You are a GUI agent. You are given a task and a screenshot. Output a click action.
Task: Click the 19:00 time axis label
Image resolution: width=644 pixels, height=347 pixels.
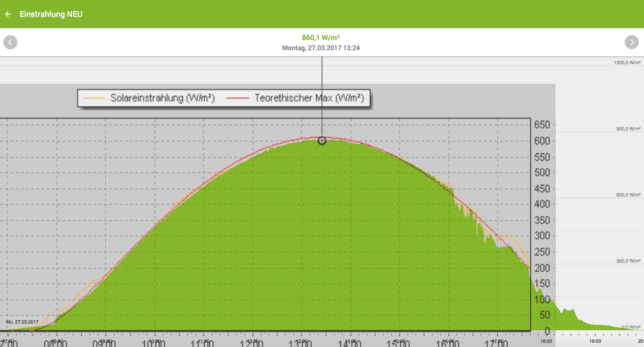[x=595, y=341]
